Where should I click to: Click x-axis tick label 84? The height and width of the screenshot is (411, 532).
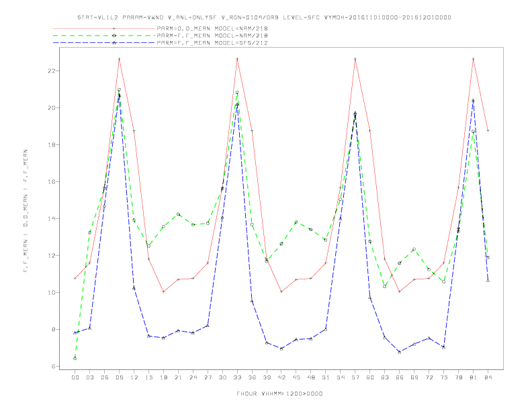488,377
